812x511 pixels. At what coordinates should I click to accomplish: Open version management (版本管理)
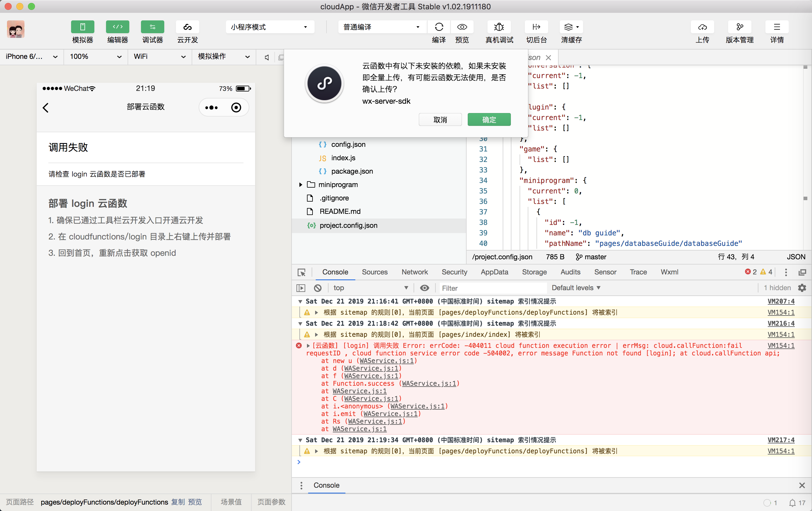pos(739,27)
